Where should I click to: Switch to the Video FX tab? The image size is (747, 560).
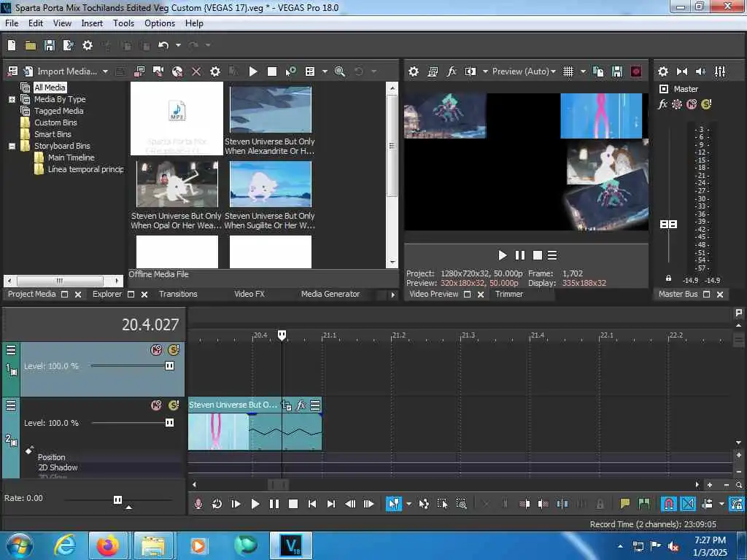pyautogui.click(x=249, y=295)
